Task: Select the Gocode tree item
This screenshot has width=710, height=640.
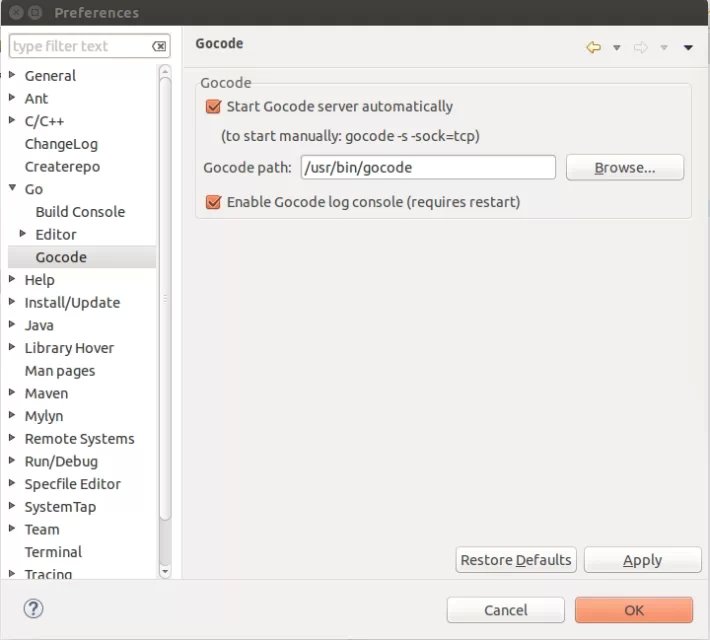Action: [61, 257]
